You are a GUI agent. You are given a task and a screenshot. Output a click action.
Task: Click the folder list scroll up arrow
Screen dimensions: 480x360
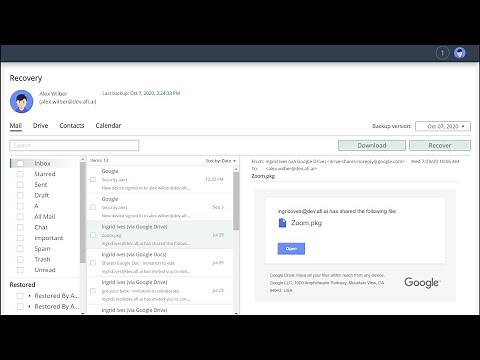coord(83,159)
